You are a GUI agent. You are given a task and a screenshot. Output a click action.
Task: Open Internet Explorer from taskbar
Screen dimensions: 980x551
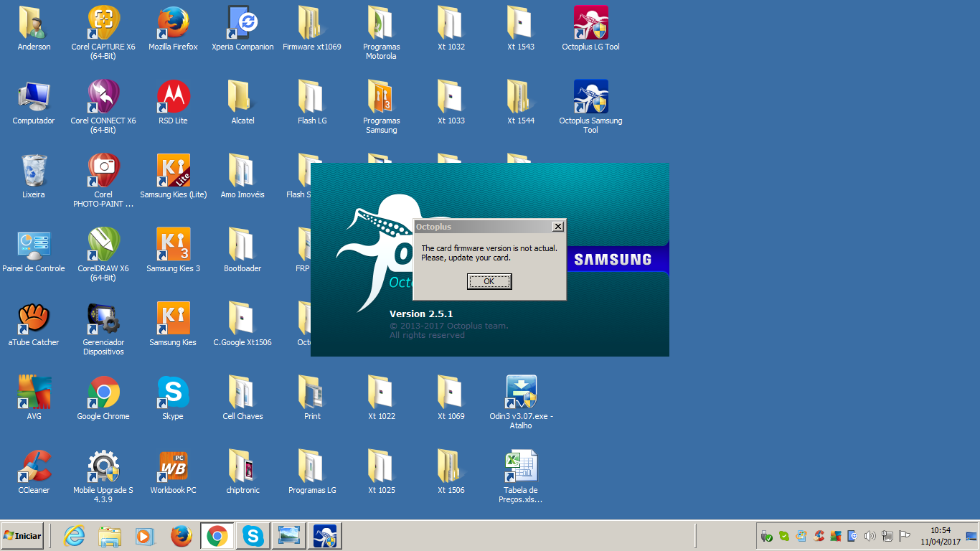tap(75, 536)
